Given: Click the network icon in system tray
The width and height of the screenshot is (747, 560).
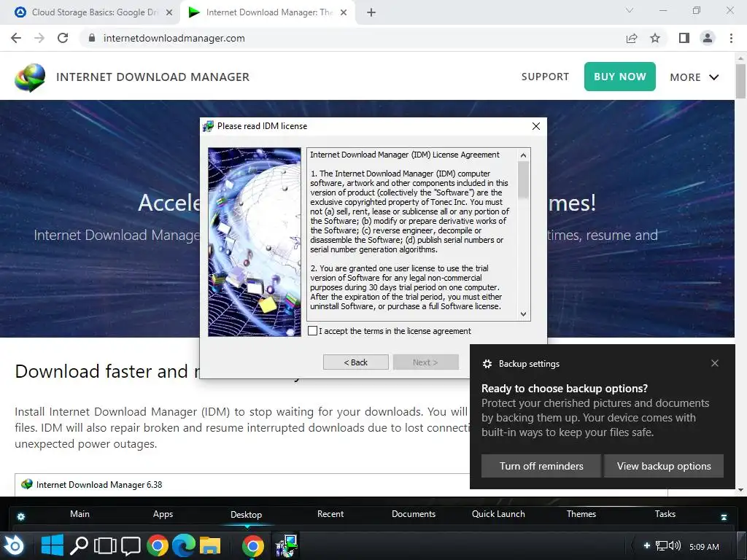Looking at the screenshot, I should [x=662, y=545].
